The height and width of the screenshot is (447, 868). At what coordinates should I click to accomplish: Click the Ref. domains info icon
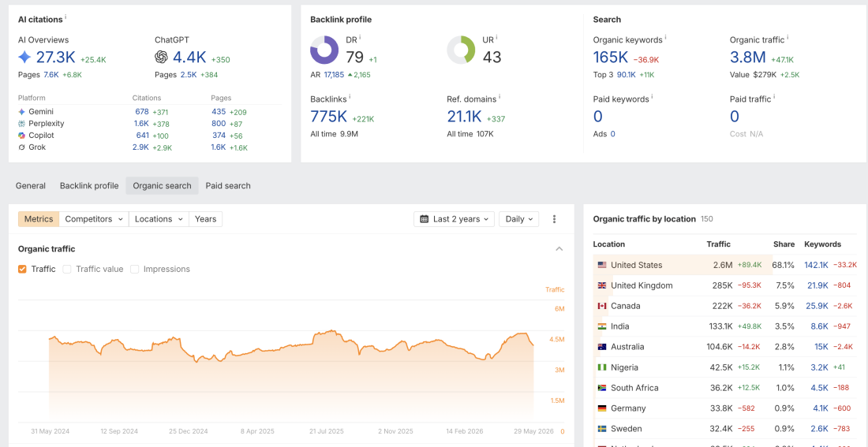point(499,97)
